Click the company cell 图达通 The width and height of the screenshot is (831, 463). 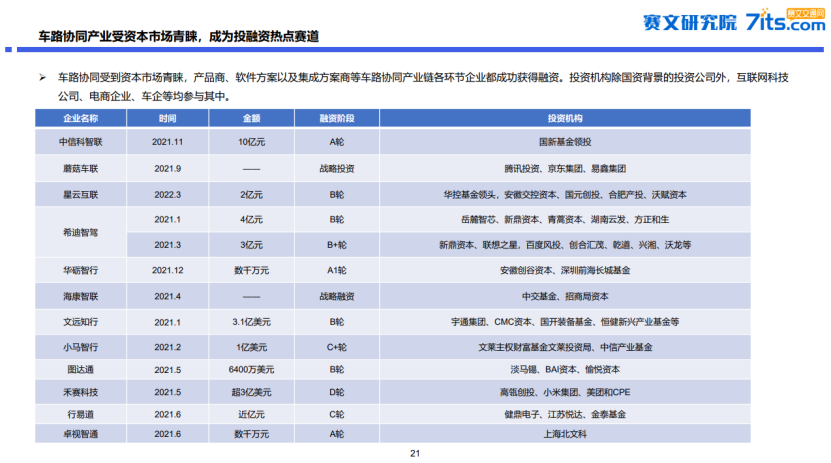pos(81,369)
